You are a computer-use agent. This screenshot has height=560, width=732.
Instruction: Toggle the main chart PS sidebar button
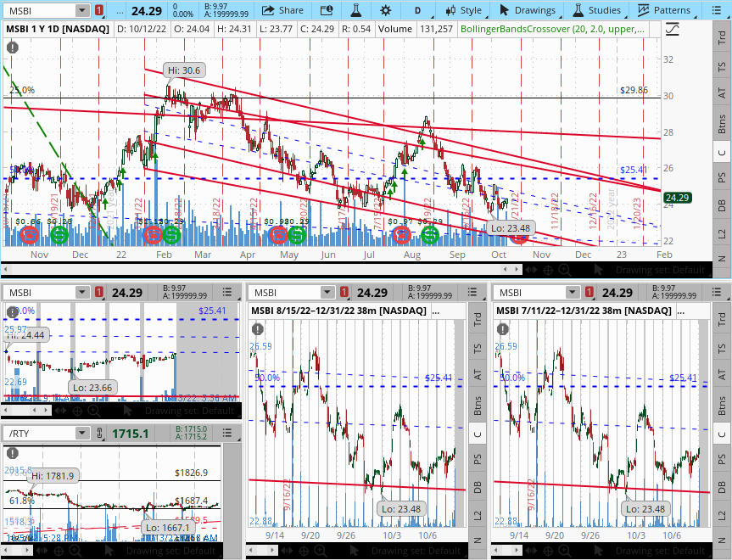(x=722, y=178)
